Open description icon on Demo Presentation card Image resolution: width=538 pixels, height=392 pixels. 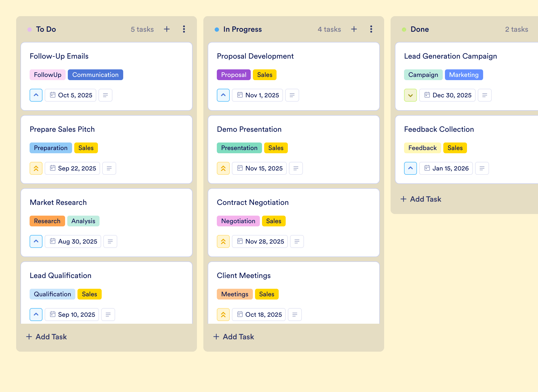click(296, 168)
